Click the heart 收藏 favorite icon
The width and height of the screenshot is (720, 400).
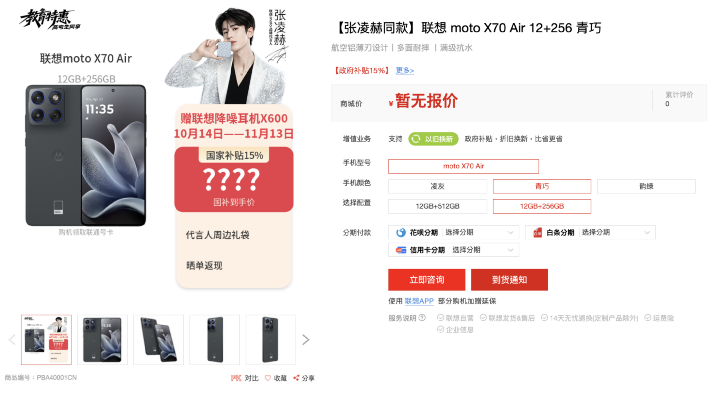point(268,378)
